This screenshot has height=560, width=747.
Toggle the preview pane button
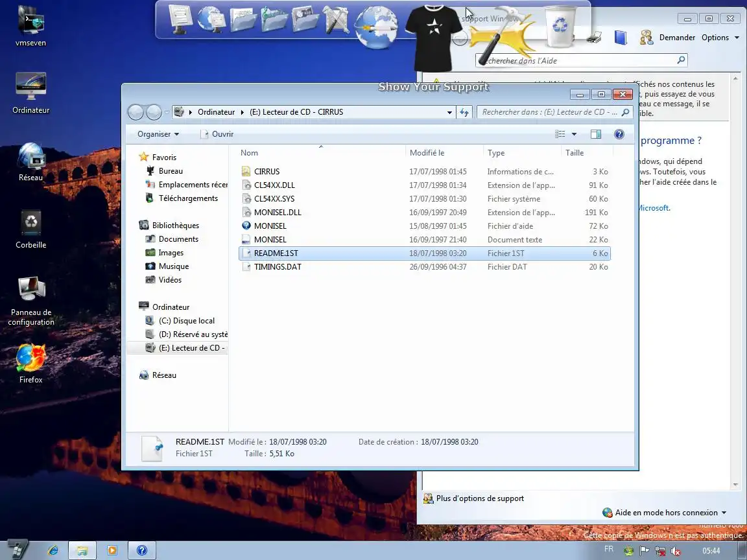[596, 134]
